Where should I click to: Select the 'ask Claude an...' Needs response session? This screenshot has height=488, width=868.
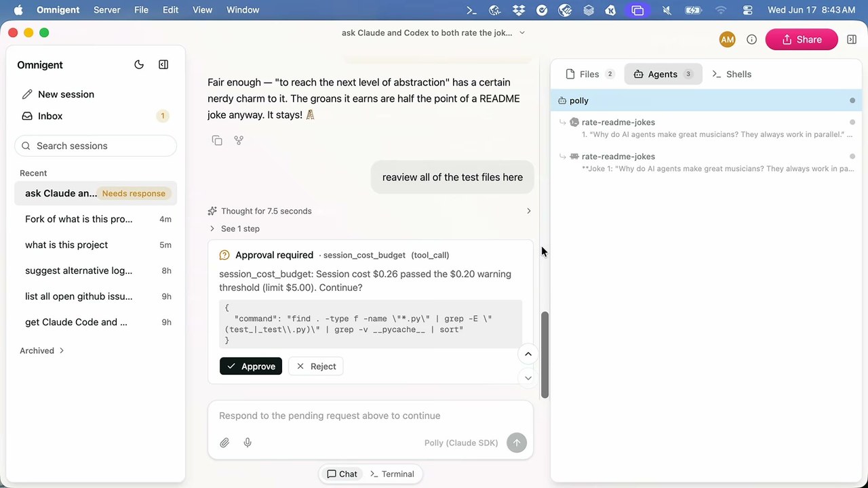tap(96, 193)
